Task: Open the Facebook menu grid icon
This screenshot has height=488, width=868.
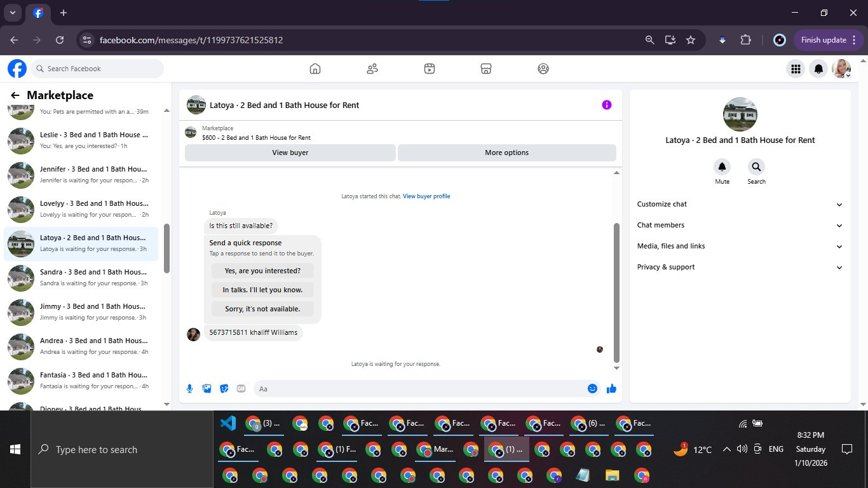Action: pyautogui.click(x=795, y=69)
